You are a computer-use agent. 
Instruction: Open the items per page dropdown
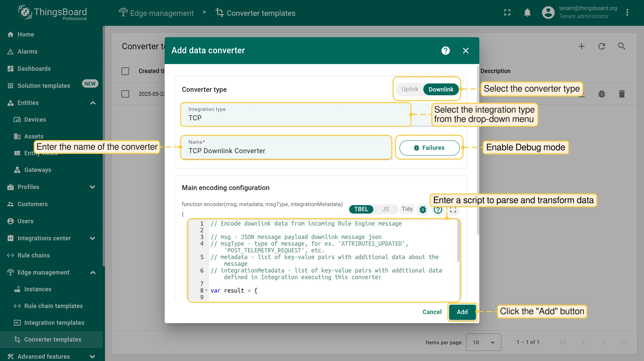[483, 342]
